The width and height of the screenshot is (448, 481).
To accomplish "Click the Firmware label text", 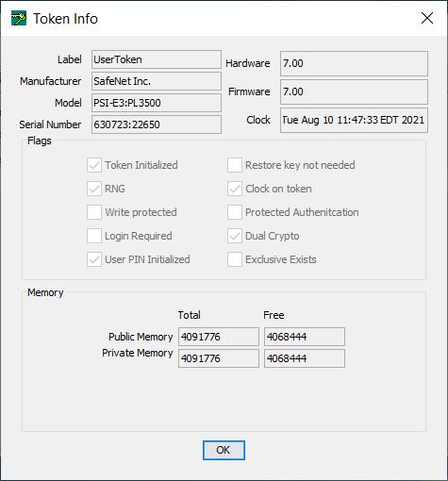I will (249, 91).
